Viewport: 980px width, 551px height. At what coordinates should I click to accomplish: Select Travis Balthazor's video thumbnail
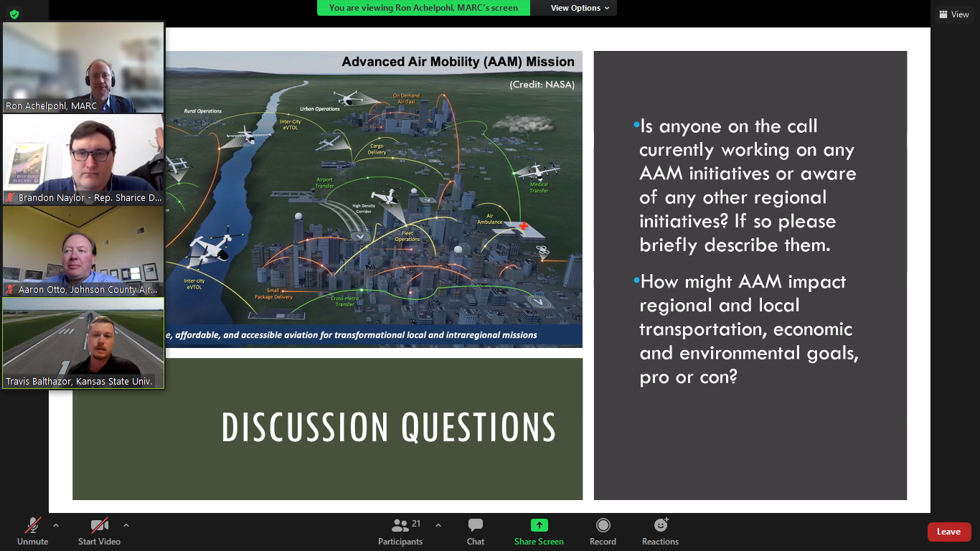click(83, 343)
